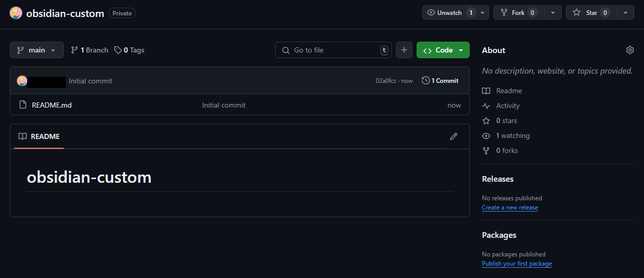Click the README.md file icon

click(23, 105)
